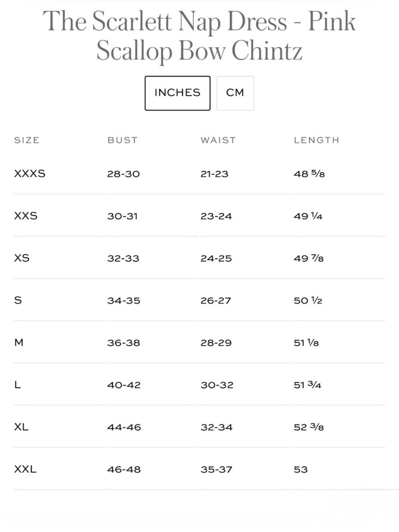The height and width of the screenshot is (532, 399).
Task: Click the XXL size row label
Action: coord(25,469)
